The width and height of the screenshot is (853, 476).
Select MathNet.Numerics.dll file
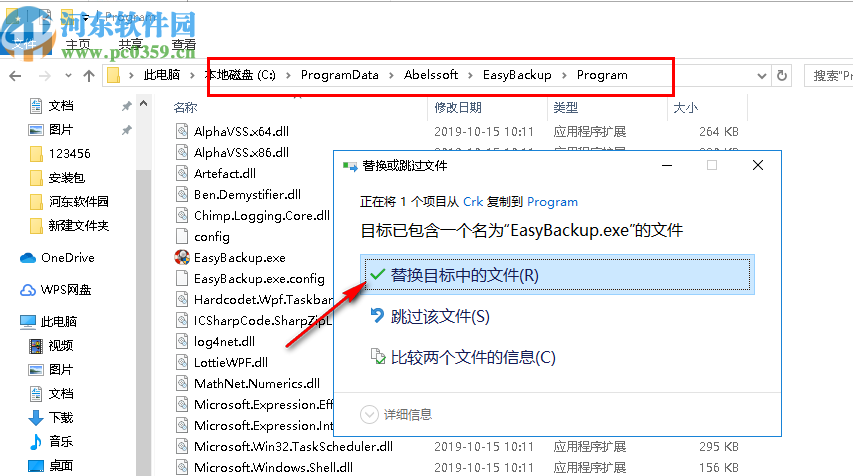[257, 384]
